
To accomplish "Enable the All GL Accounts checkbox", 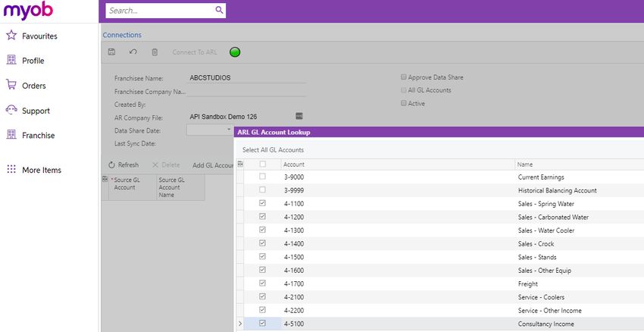I will tap(404, 90).
